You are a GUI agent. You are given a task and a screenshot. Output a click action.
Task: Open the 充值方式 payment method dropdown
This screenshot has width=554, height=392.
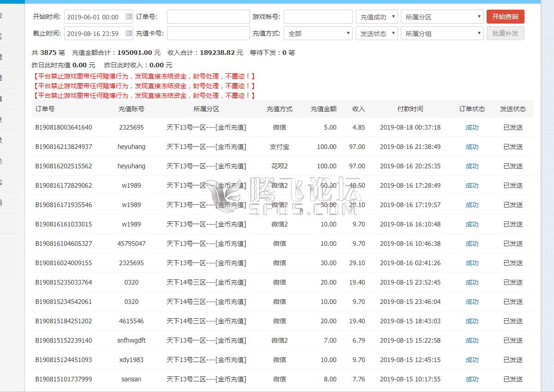(x=318, y=34)
